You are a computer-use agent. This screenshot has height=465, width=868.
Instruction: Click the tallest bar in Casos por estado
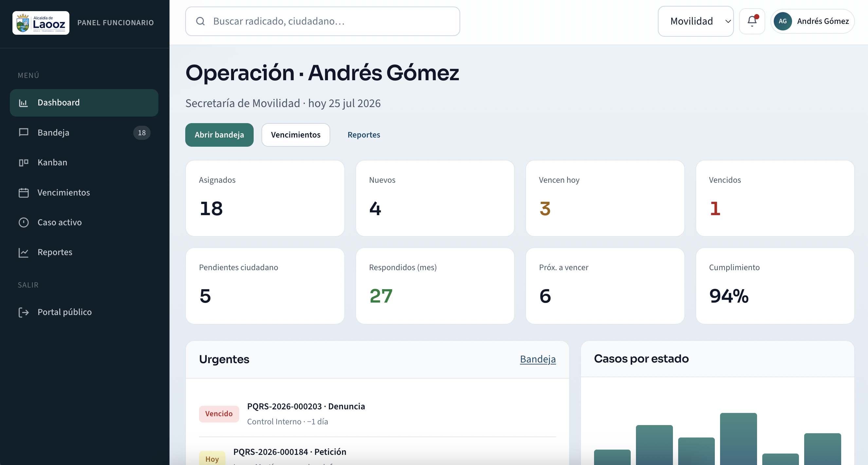click(x=738, y=439)
